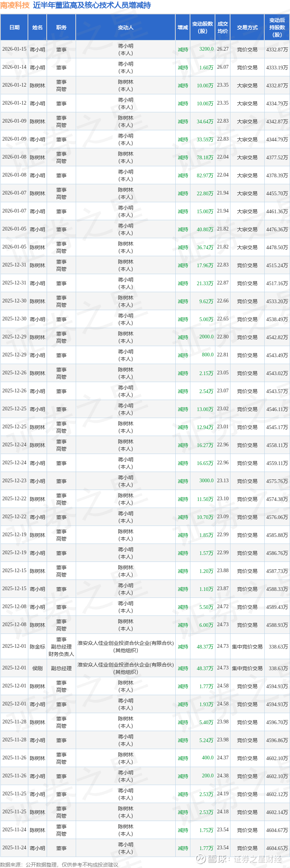Click the share change value 400.0
This screenshot has height=868, width=290.
(x=208, y=758)
